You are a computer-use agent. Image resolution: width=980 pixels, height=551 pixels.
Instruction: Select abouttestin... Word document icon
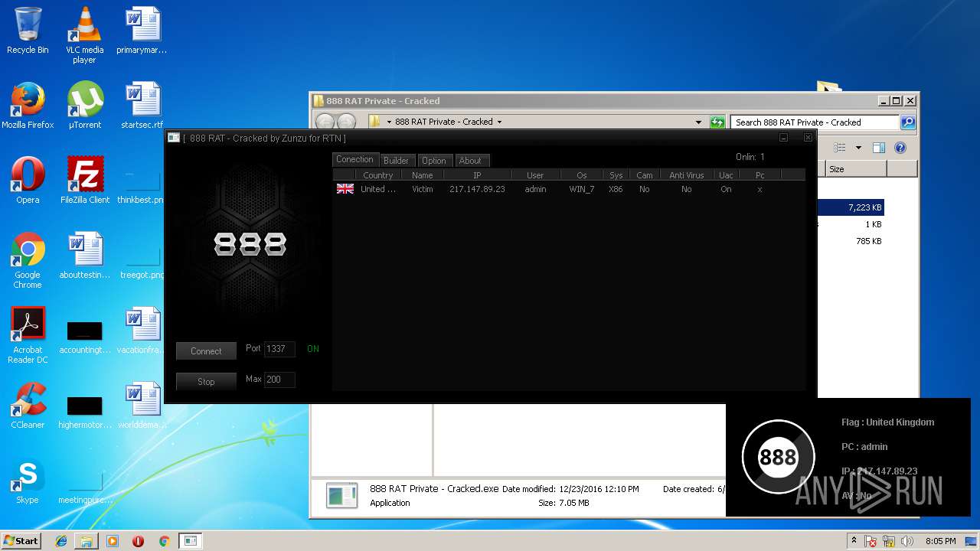coord(84,256)
